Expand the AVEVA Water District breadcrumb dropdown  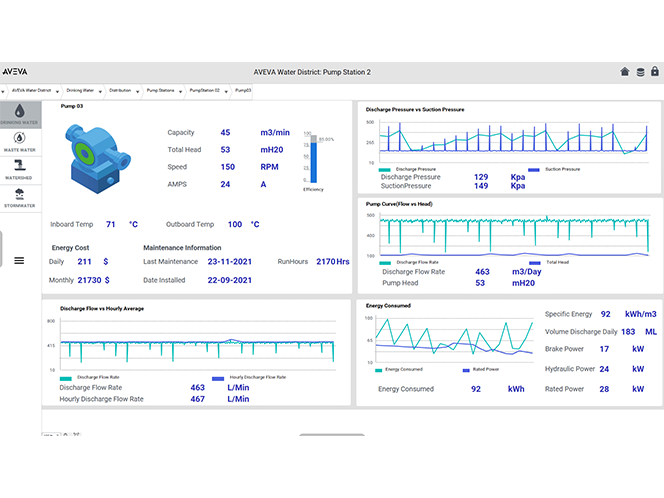tap(59, 90)
